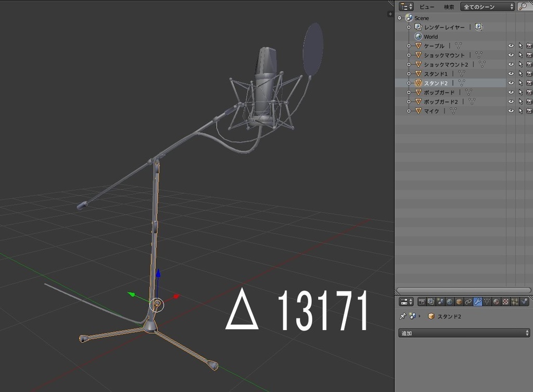Hide ショックマウント with its eye icon

click(511, 55)
